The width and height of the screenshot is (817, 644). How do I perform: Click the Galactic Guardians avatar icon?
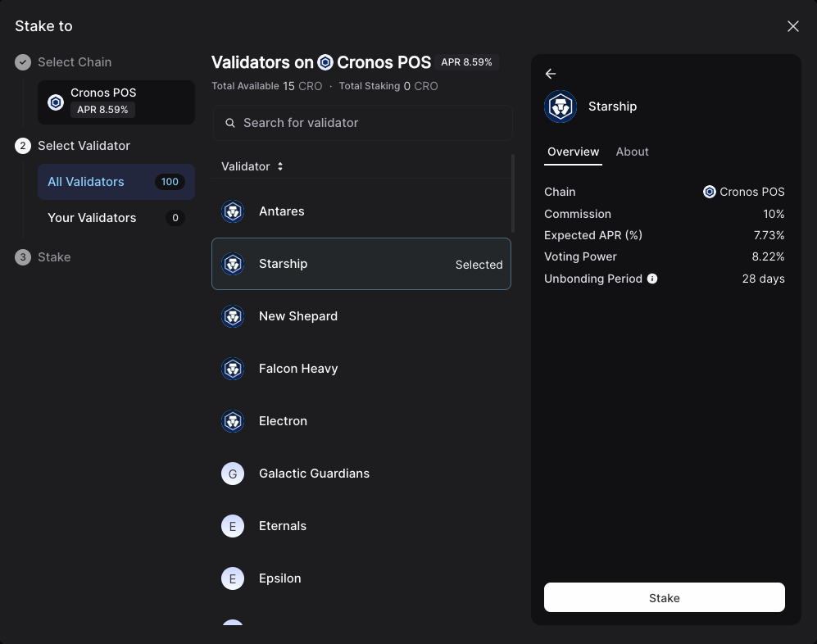pos(233,474)
